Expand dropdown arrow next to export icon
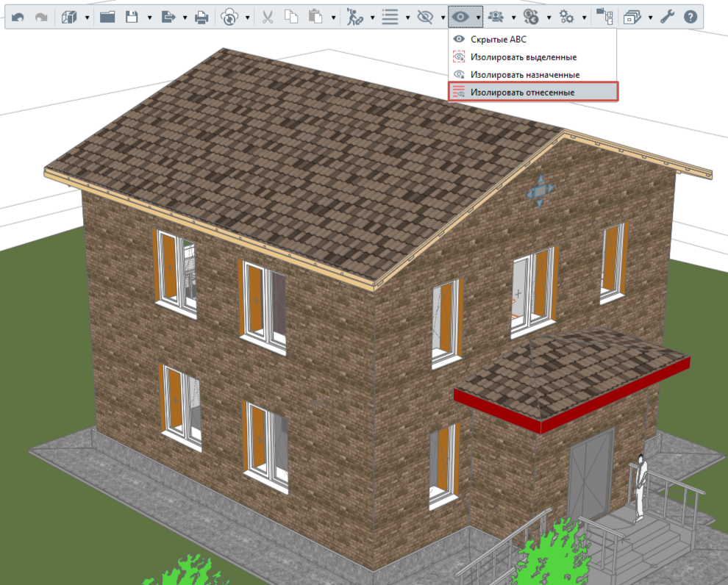Screen dimensions: 728x585 [x=185, y=18]
